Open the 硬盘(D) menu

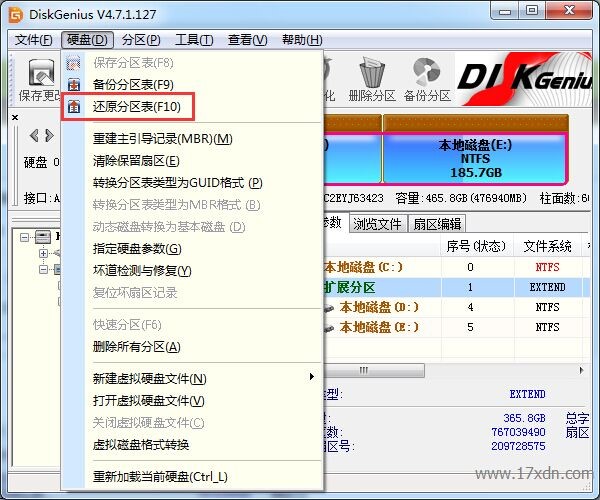[87, 40]
